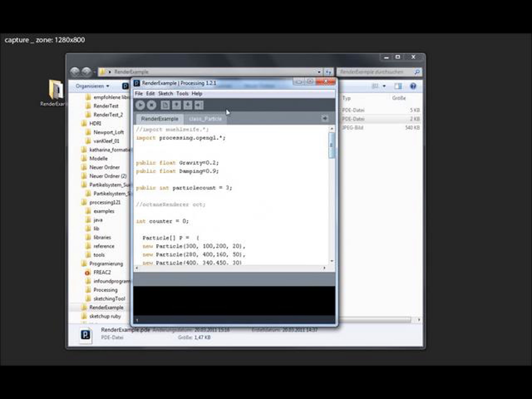Click the Open sketch toolbar icon

pos(176,105)
